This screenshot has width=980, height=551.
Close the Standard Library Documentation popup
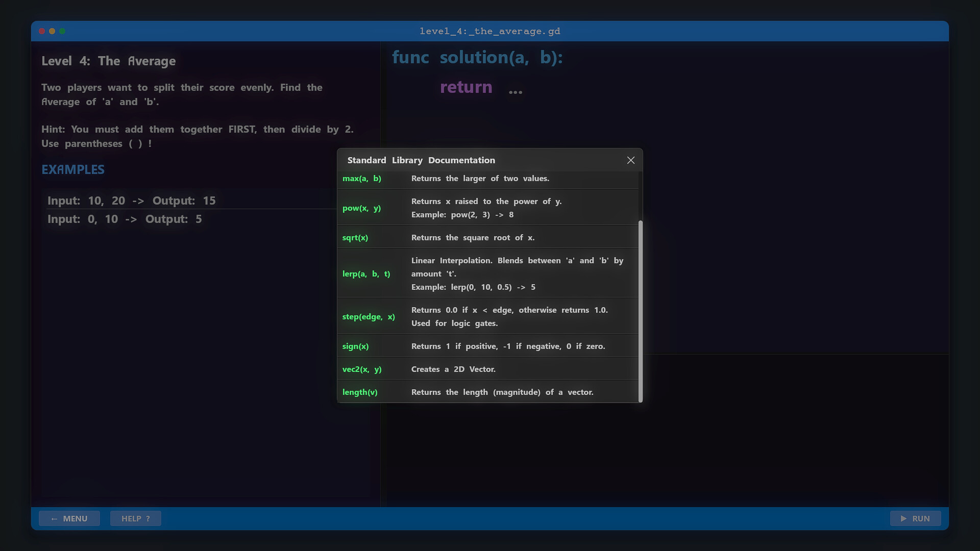pos(630,160)
